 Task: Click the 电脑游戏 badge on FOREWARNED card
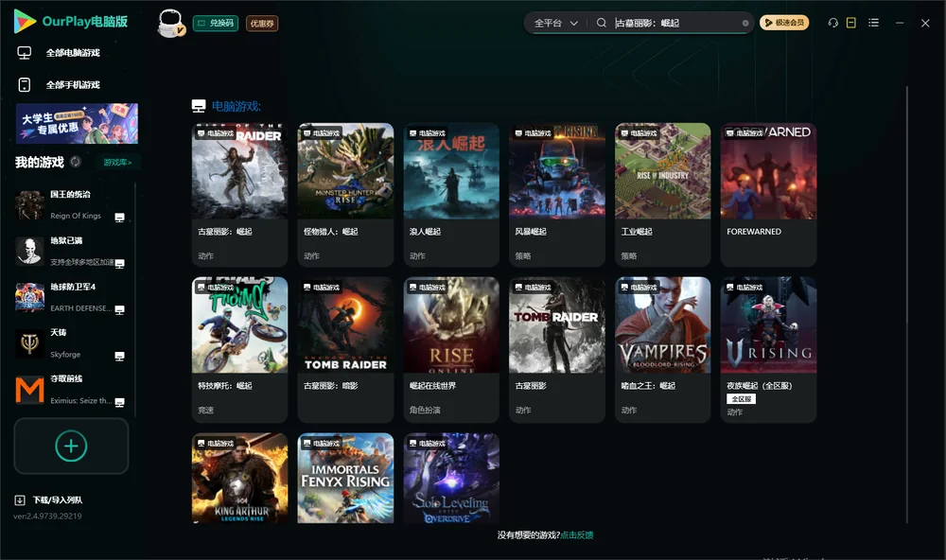coord(744,132)
